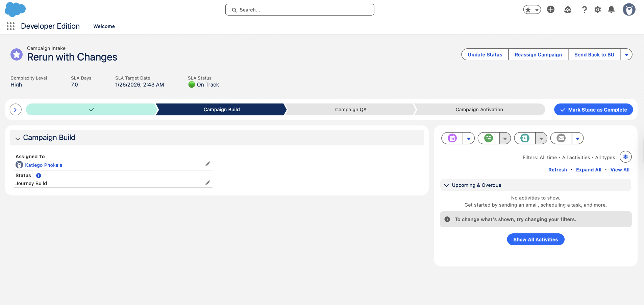Collapse the Campaign Build section
The height and width of the screenshot is (305, 644).
[x=18, y=138]
